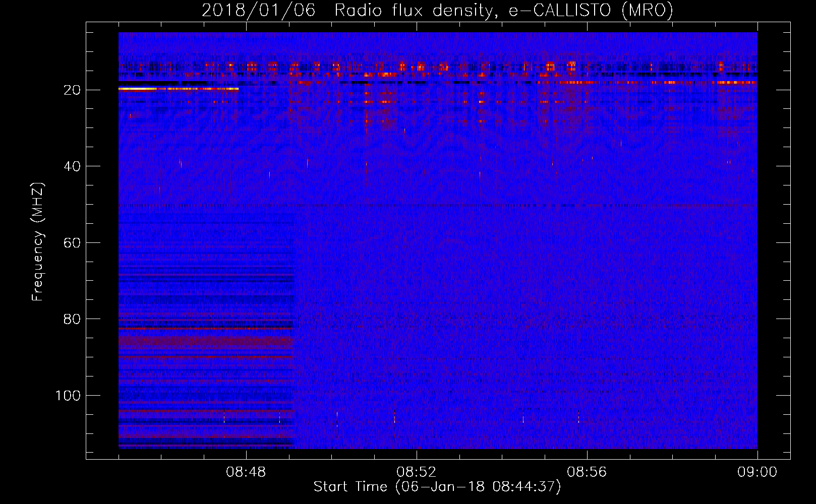Select the 08:48 time tick label
The width and height of the screenshot is (816, 504).
[x=246, y=472]
